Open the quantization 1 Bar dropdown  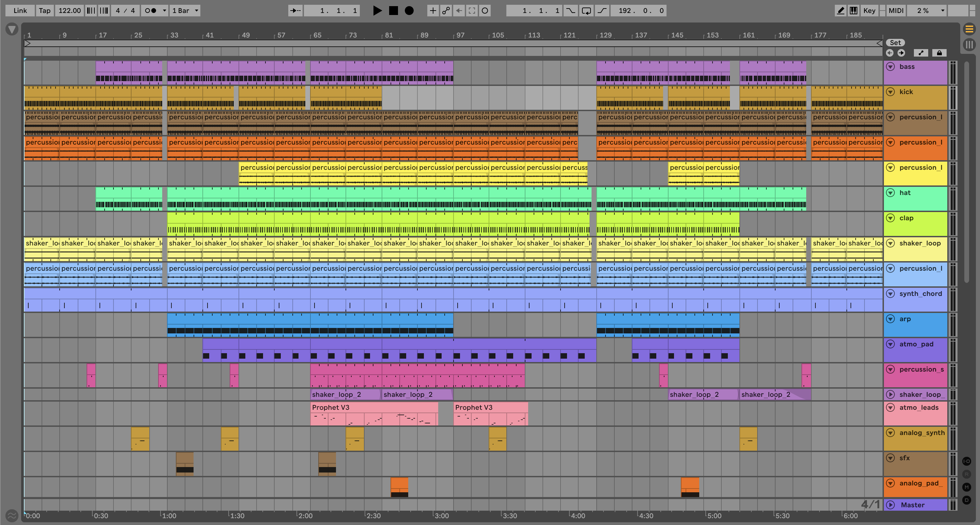tap(185, 11)
